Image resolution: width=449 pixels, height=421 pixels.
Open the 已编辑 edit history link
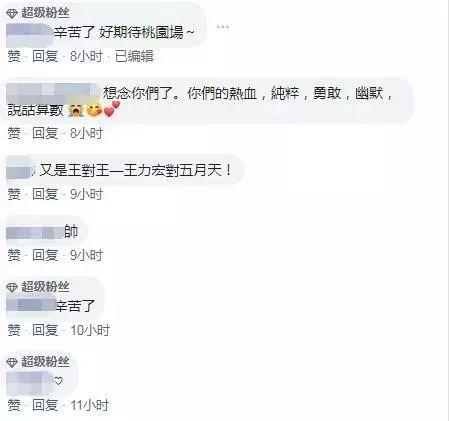coord(134,56)
